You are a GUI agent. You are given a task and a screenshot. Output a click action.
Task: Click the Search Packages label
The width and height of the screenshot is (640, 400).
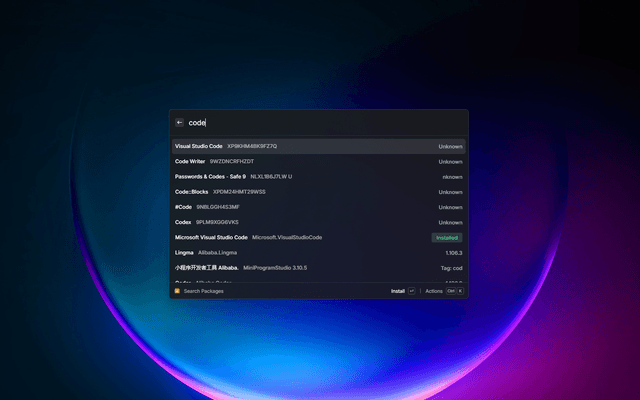tap(204, 291)
